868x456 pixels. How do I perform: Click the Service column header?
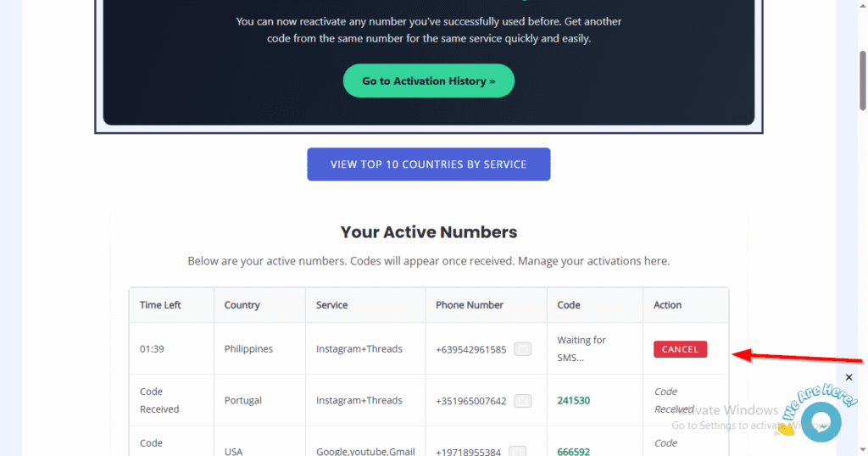coord(332,305)
